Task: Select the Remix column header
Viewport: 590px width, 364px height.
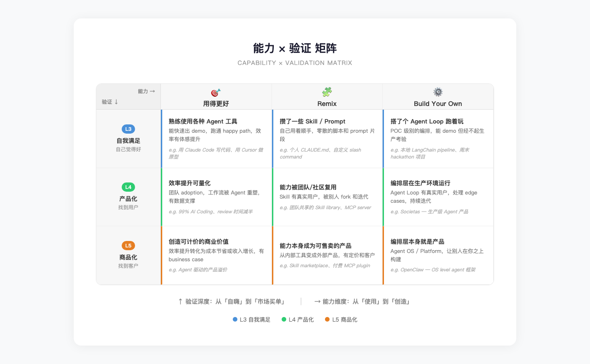Action: tap(327, 104)
